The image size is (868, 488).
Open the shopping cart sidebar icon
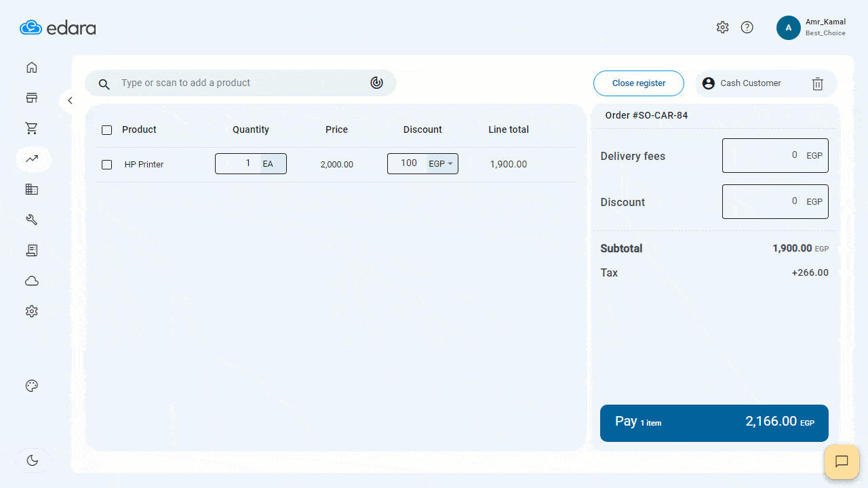[x=31, y=128]
